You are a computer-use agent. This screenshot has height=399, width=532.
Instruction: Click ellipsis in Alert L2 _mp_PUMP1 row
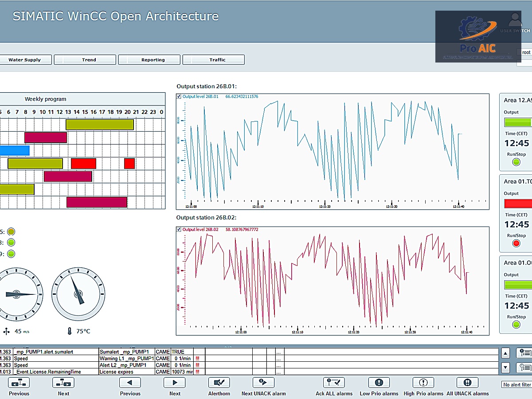(279, 365)
